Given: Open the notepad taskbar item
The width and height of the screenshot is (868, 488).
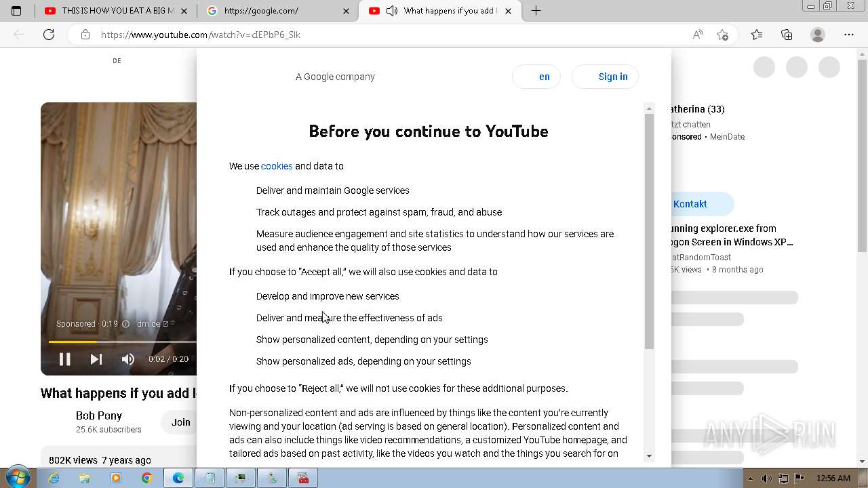Looking at the screenshot, I should (210, 479).
